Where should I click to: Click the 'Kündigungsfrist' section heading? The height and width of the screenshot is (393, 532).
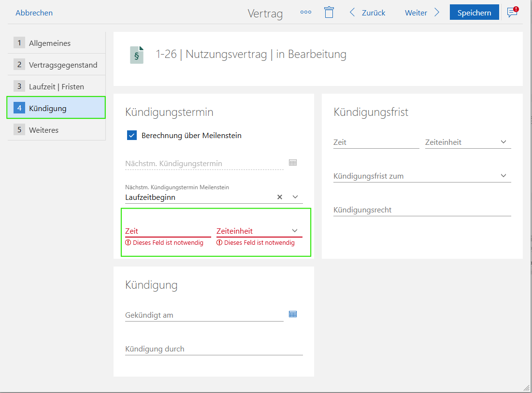coord(371,112)
